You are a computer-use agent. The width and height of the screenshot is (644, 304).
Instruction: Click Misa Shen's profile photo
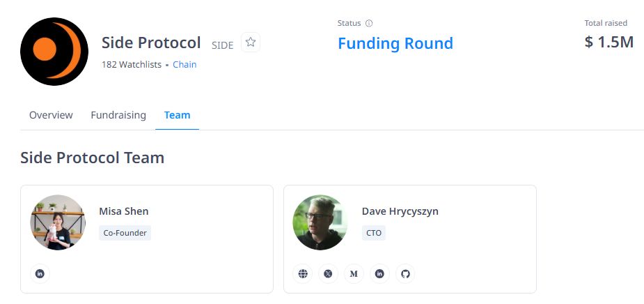(58, 222)
